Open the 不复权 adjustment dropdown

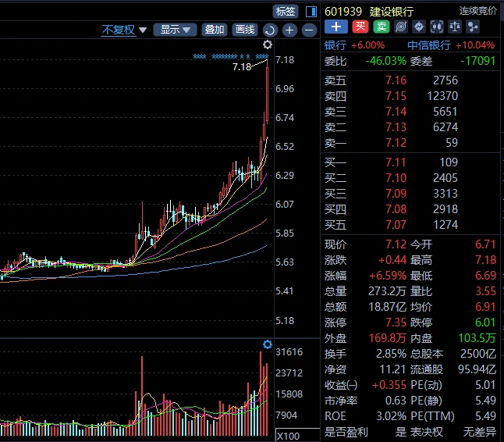tap(123, 30)
